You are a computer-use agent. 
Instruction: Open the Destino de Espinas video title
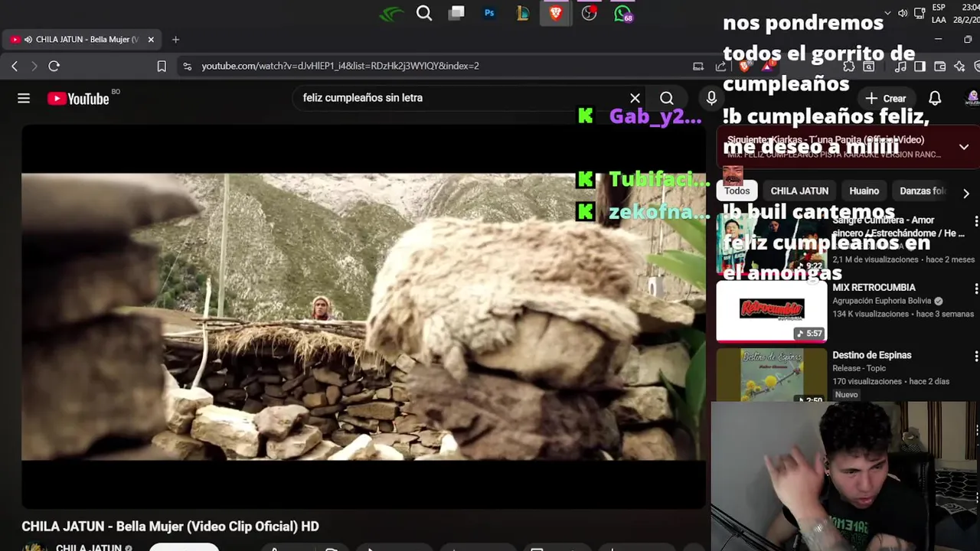(x=871, y=355)
